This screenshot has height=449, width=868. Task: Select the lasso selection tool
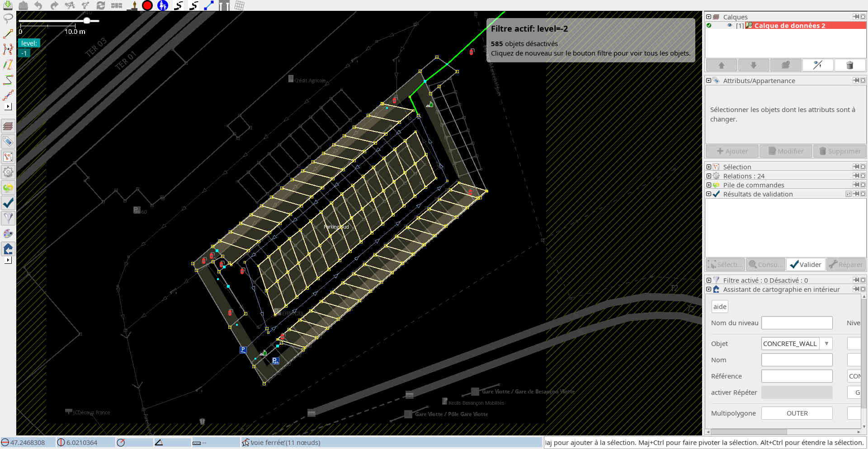click(x=8, y=19)
